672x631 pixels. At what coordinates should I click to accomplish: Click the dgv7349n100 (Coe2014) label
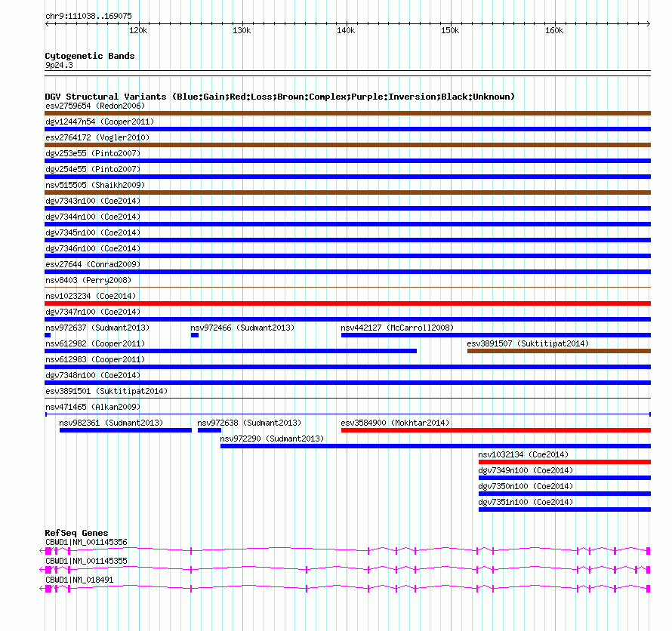click(526, 470)
